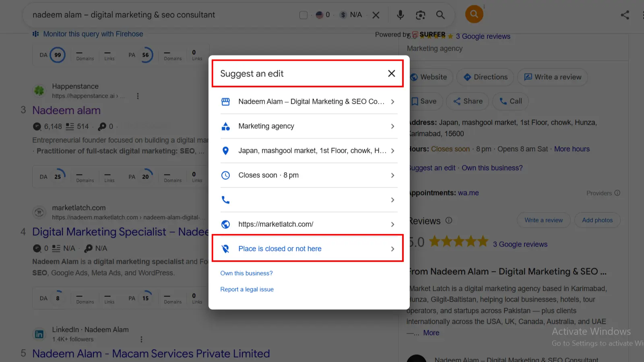Toggle the checkbox in the search bar
This screenshot has width=644, height=362.
303,15
